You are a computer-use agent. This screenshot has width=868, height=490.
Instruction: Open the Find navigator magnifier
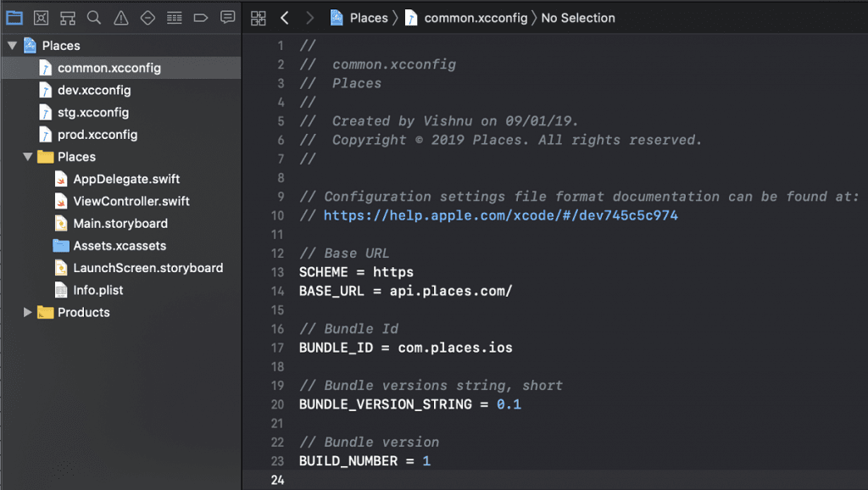[94, 18]
